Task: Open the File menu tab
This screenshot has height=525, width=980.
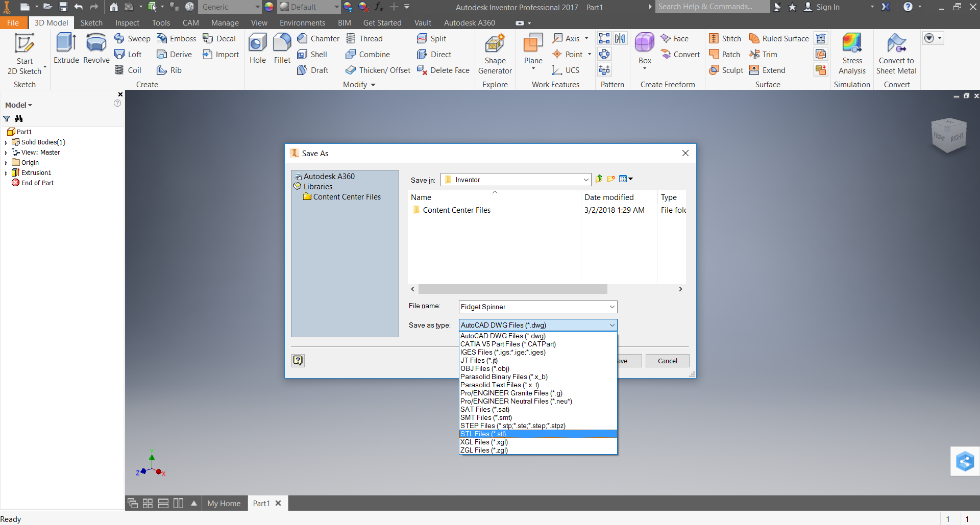Action: tap(13, 23)
